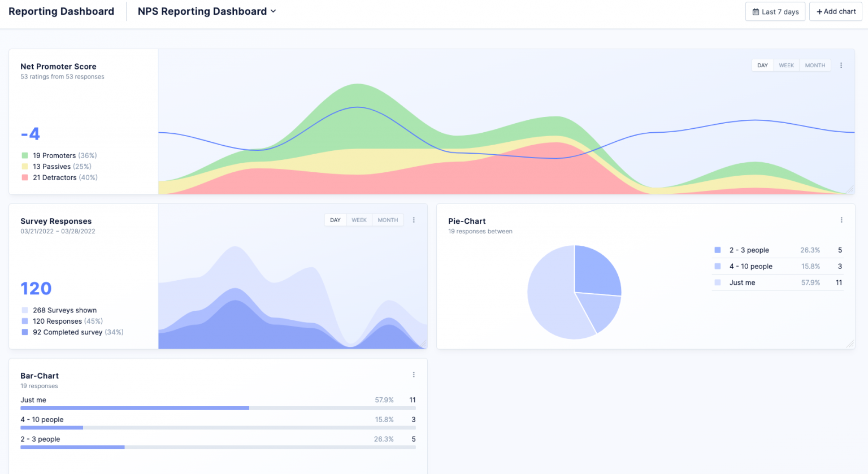Open the Last 7 days date range picker

point(775,12)
